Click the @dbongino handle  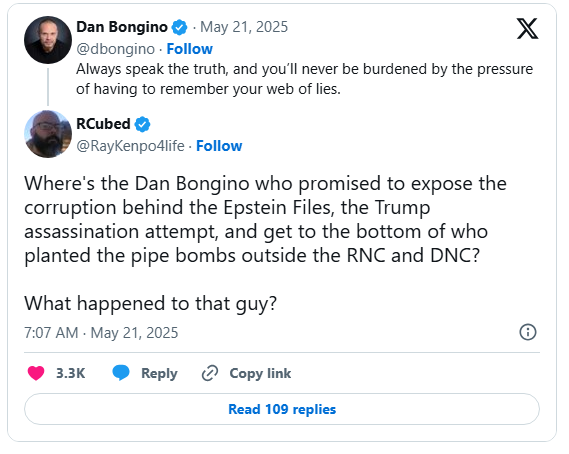point(115,49)
